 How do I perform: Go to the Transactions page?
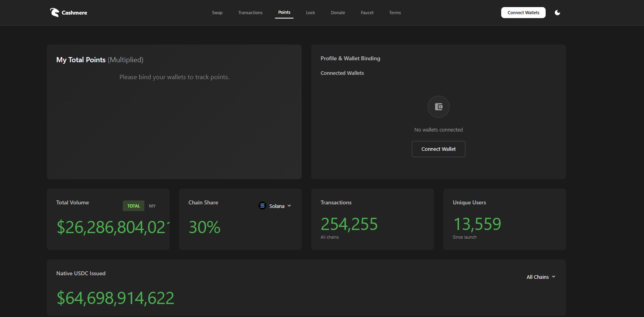pyautogui.click(x=250, y=13)
